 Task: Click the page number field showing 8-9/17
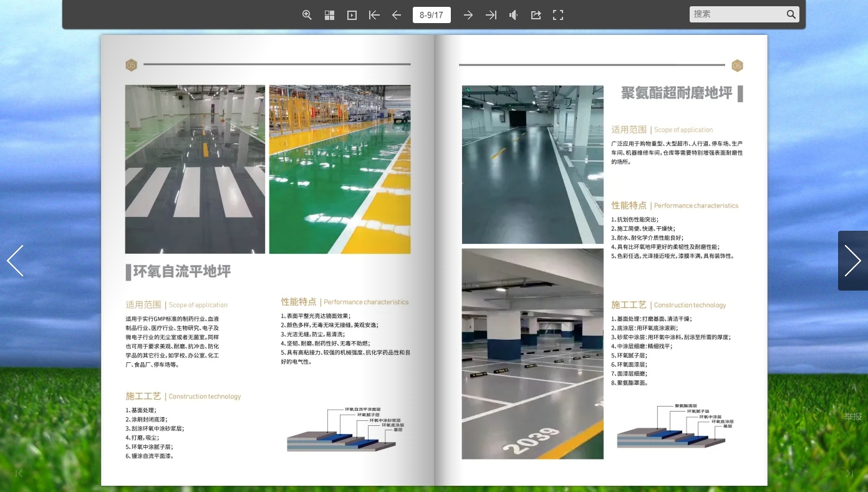coord(432,15)
